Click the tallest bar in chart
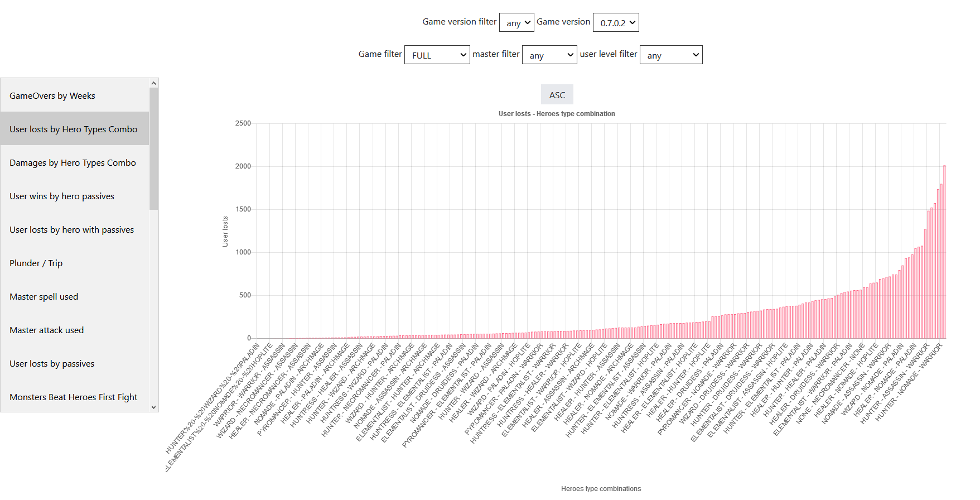 944,251
